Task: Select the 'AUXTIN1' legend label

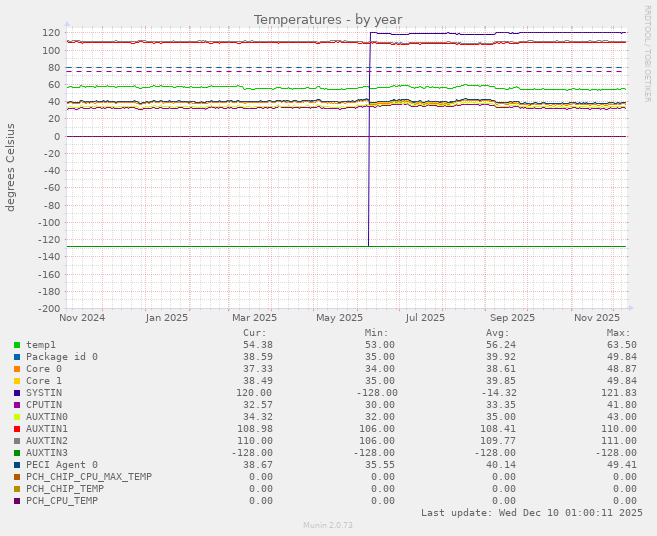Action: [x=47, y=429]
